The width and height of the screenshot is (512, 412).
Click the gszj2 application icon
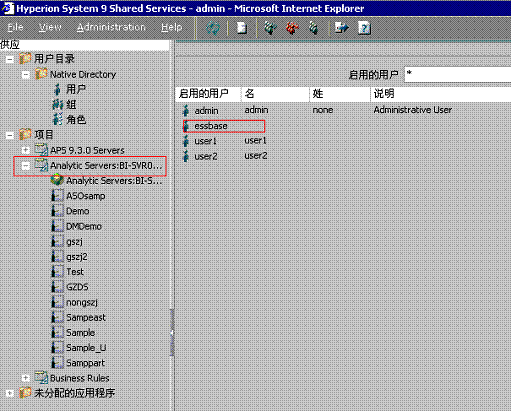tap(57, 257)
